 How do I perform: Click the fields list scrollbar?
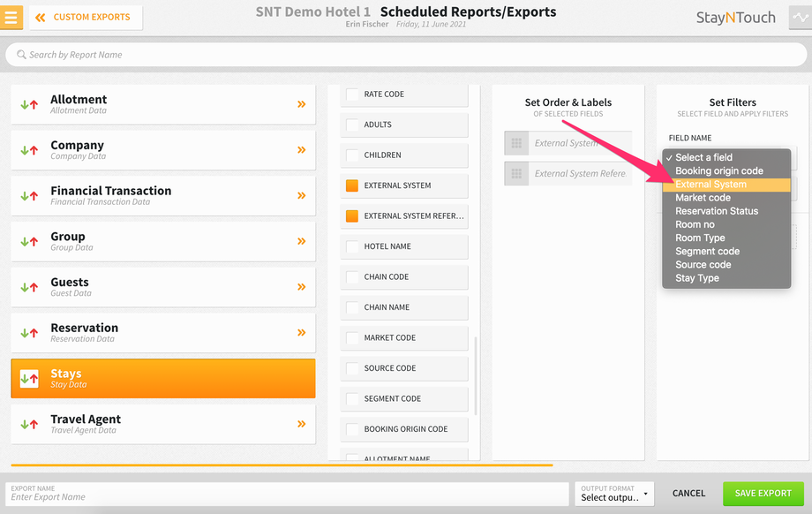[476, 375]
